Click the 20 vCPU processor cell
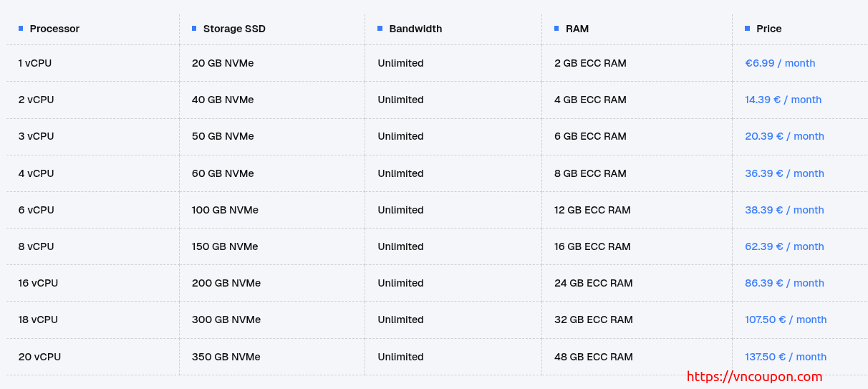The width and height of the screenshot is (868, 389). (39, 357)
